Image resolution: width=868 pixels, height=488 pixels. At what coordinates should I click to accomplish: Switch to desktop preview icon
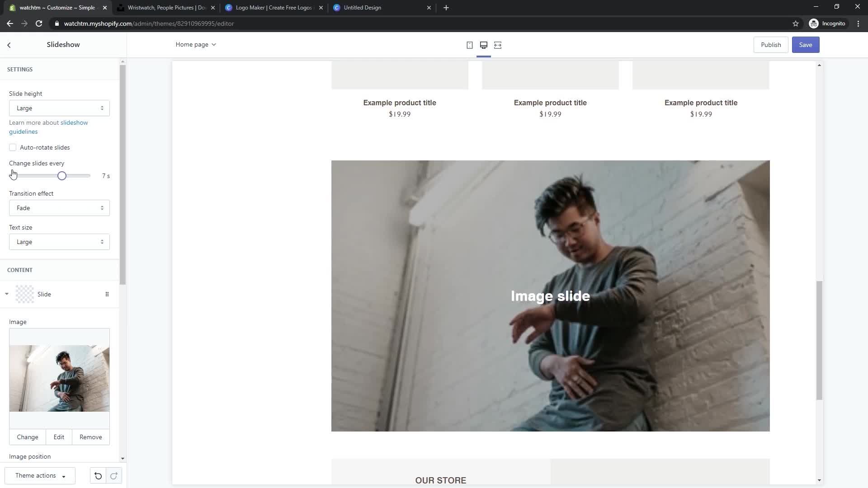pyautogui.click(x=483, y=45)
